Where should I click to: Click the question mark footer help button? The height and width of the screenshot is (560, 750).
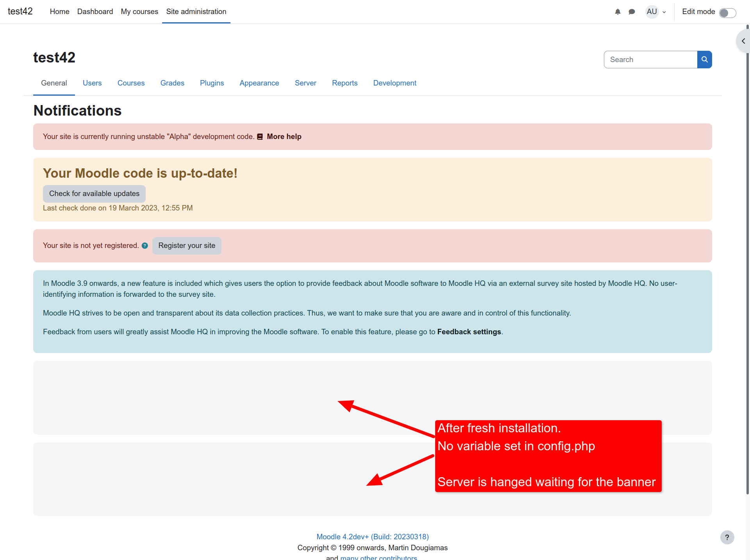click(727, 537)
